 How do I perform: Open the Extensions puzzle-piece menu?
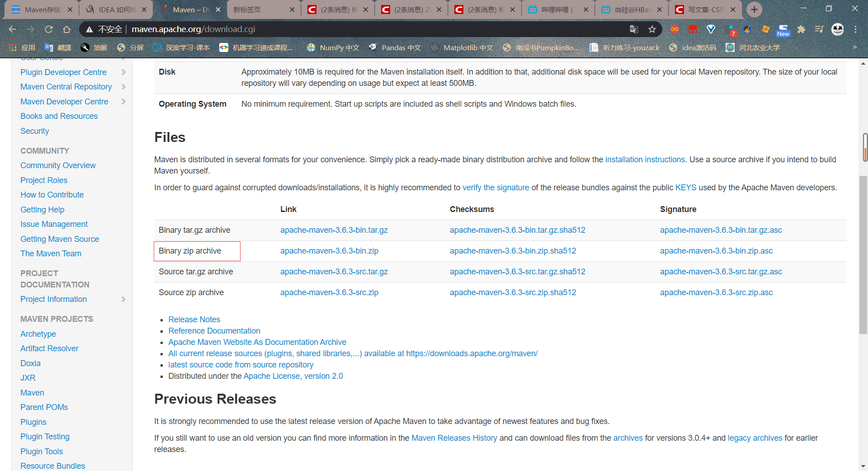pos(801,29)
